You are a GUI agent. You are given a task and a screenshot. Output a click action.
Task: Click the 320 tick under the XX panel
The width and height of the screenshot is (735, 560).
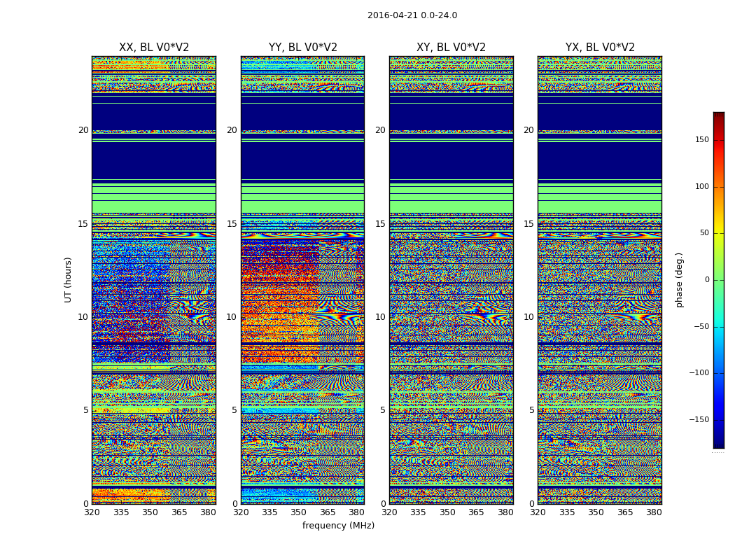pos(92,512)
